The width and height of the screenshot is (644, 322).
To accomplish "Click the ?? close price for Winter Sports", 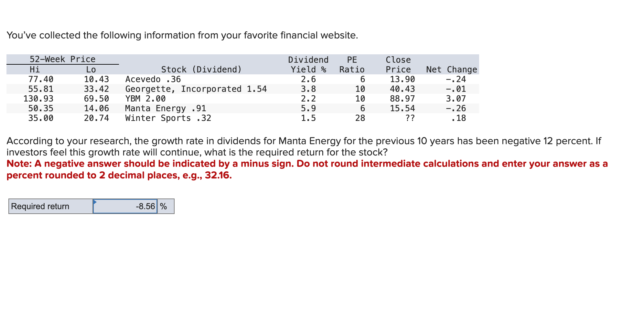I will coord(410,118).
